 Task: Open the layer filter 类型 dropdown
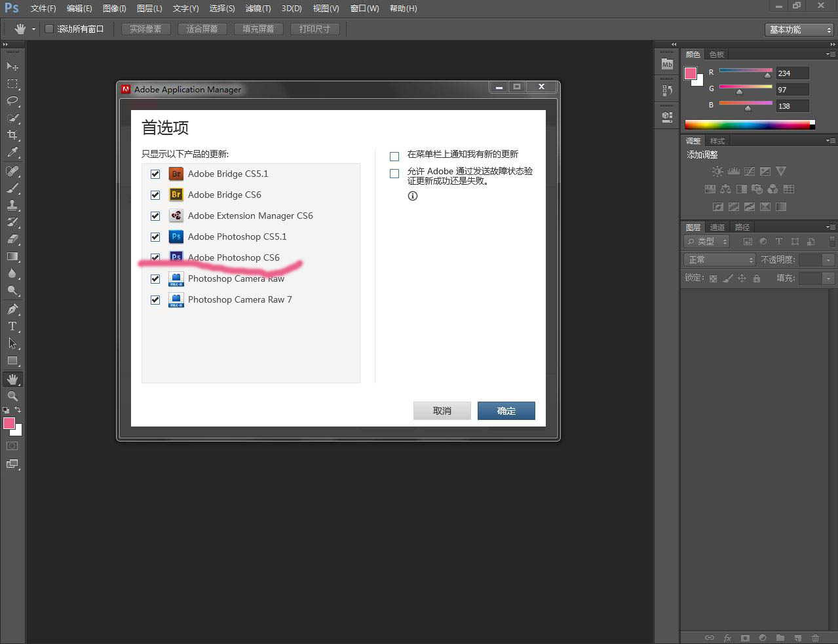tap(707, 242)
